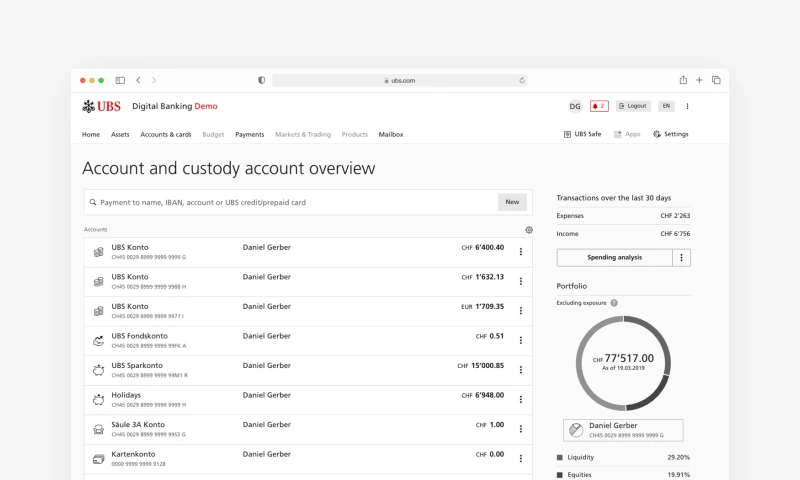Click the New payment button
This screenshot has height=480, width=800.
pyautogui.click(x=512, y=202)
